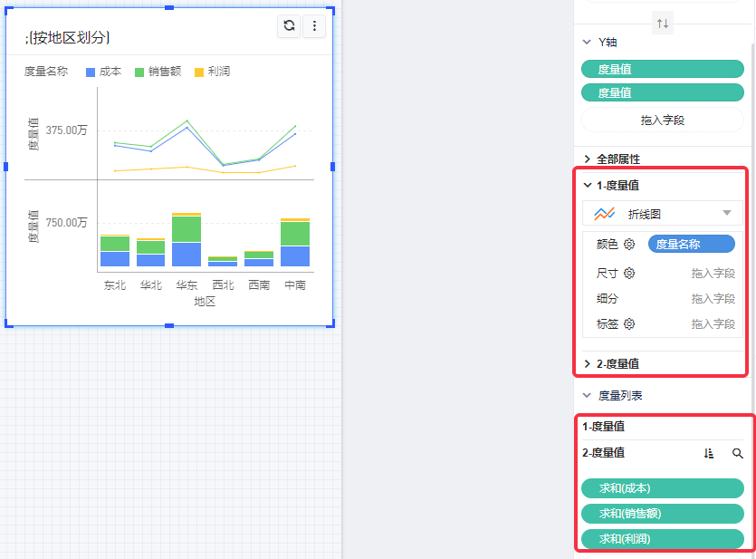This screenshot has width=756, height=559.
Task: Open the 颜色 settings gear
Action: pyautogui.click(x=629, y=245)
